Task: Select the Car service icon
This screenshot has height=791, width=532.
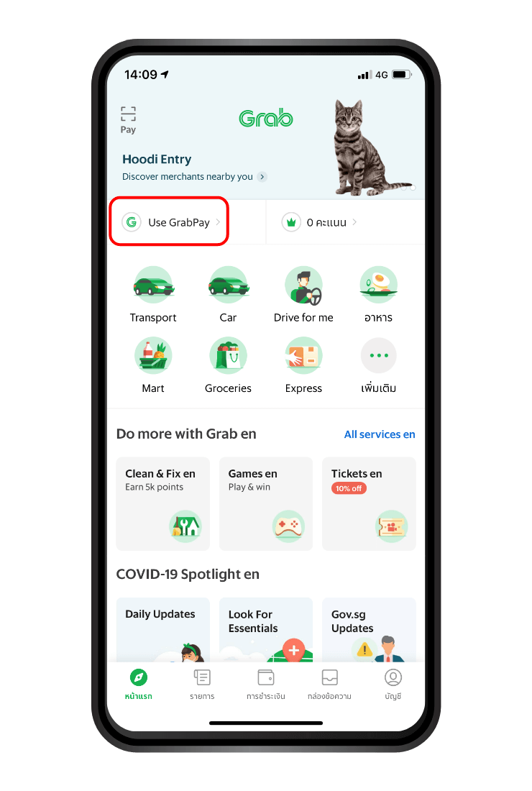Action: [228, 285]
